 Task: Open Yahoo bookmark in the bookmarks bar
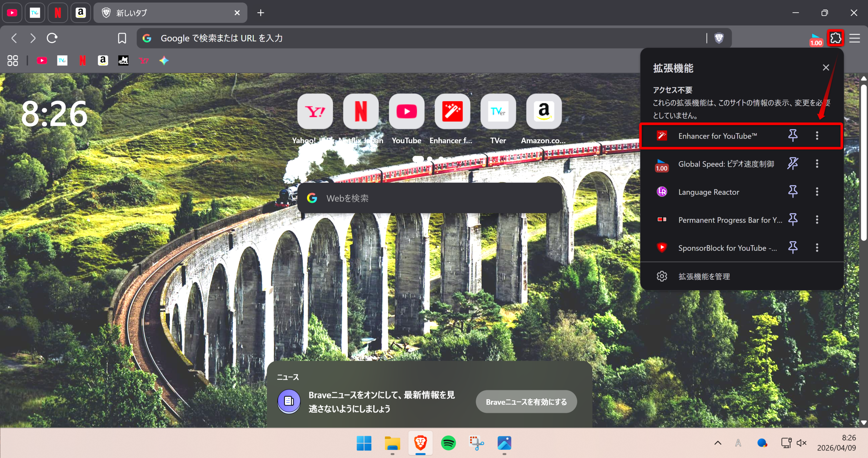tap(144, 61)
